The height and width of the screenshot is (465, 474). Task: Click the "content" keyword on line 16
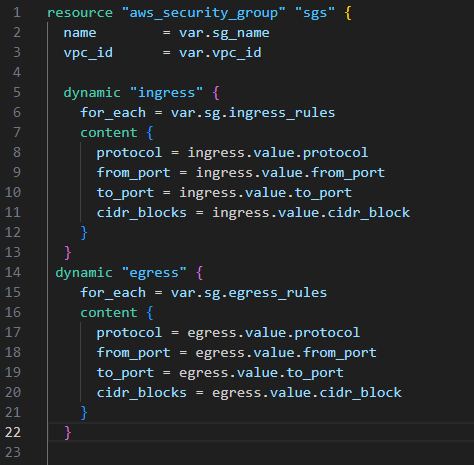point(109,313)
